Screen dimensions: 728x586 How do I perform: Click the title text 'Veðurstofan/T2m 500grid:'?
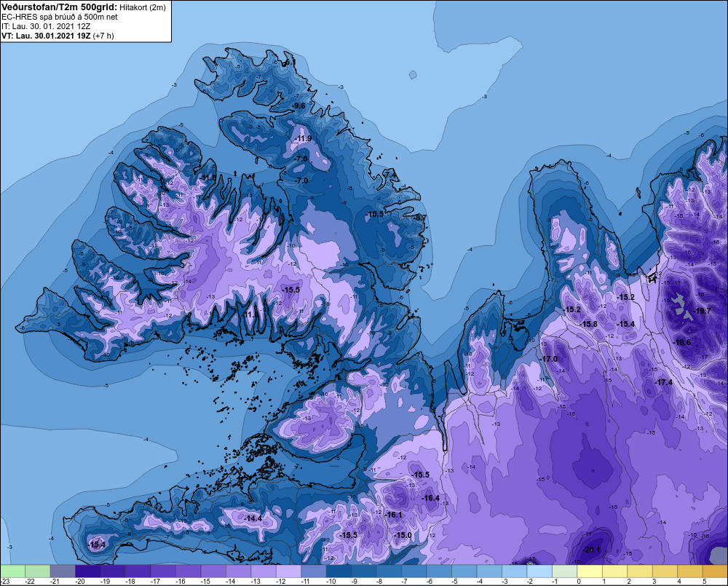click(x=60, y=7)
